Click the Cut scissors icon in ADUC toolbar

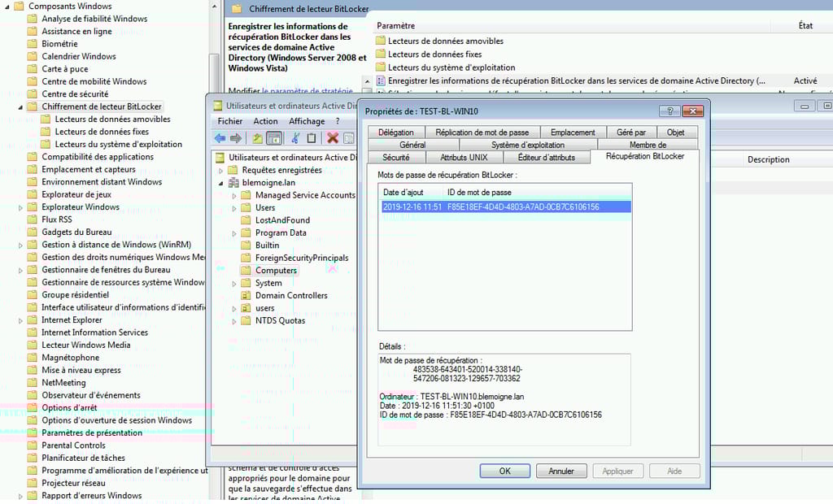pyautogui.click(x=295, y=138)
